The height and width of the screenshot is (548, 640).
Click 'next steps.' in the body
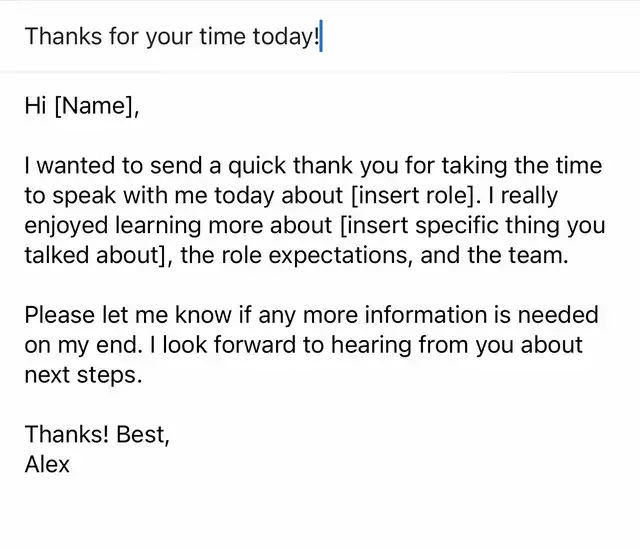tap(85, 376)
